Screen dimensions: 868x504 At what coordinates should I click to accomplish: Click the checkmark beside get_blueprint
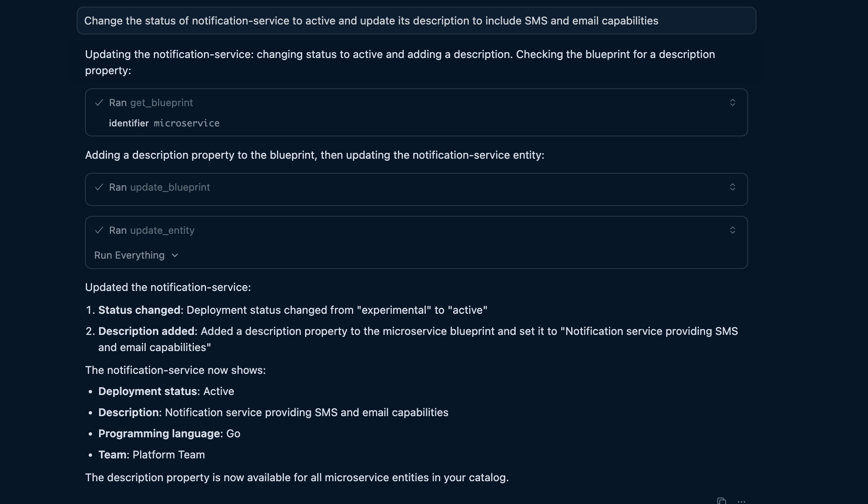tap(99, 103)
